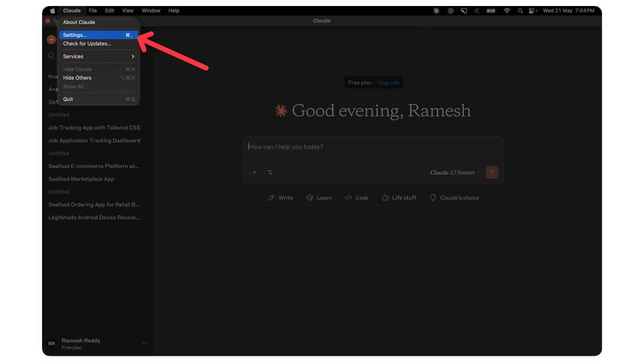Focus the 'How can I help you today?' field
Image resolution: width=644 pixels, height=362 pixels.
[x=373, y=147]
